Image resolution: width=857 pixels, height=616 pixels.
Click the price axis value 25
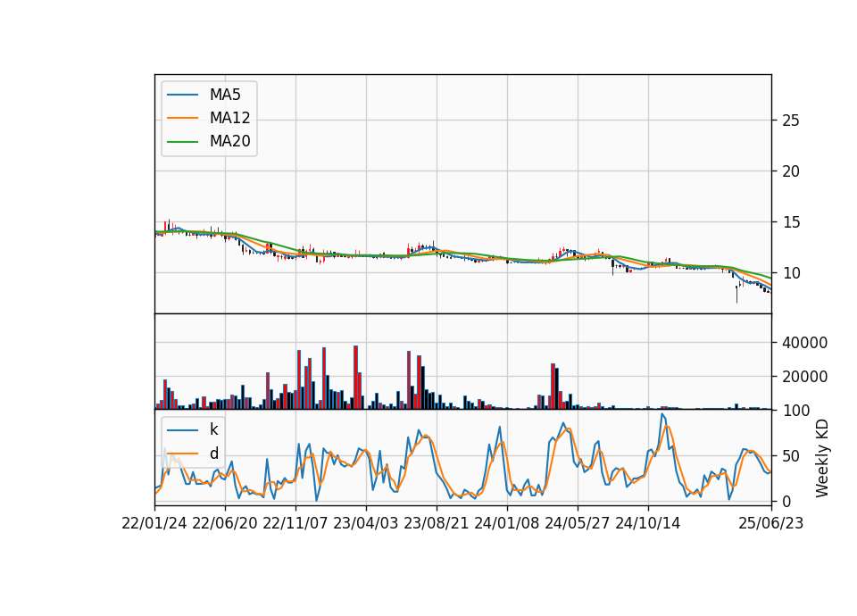click(x=791, y=121)
